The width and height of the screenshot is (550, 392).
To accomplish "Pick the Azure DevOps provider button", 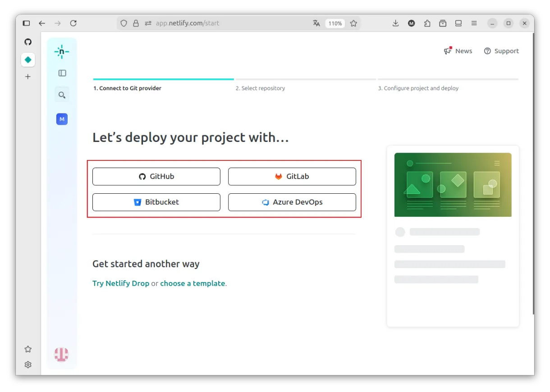I will [292, 202].
